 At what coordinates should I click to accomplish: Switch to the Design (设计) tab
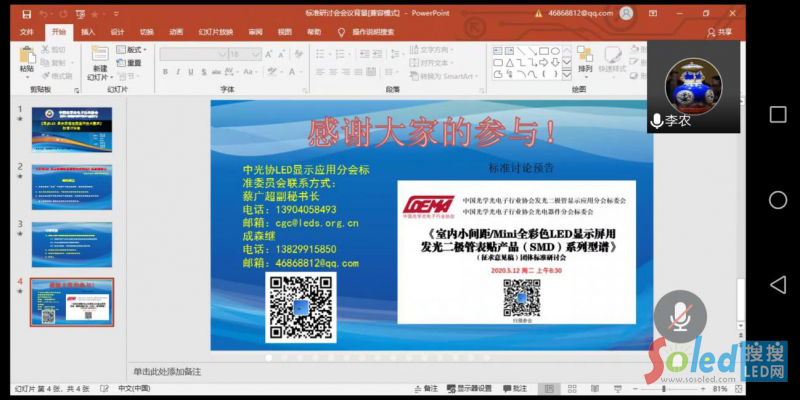pyautogui.click(x=117, y=32)
